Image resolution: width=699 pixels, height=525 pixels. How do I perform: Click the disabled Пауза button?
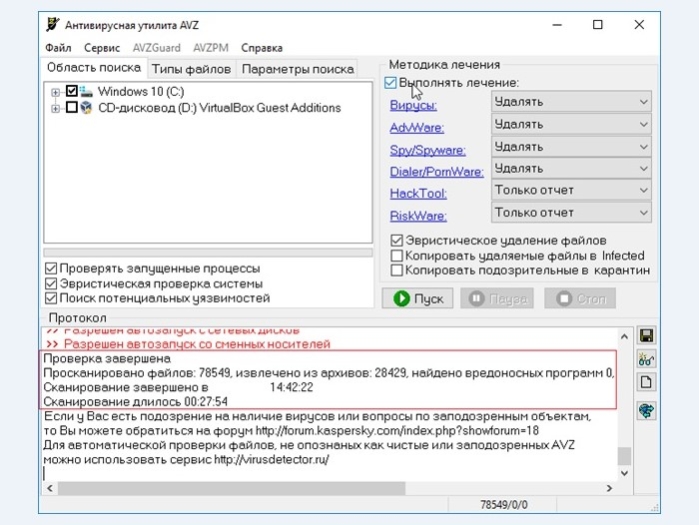coord(497,298)
